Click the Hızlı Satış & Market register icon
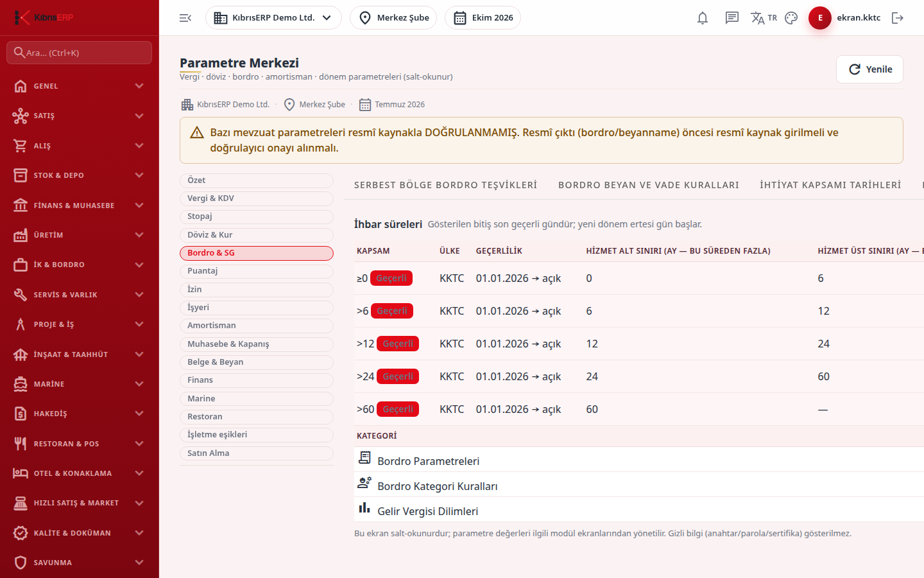This screenshot has width=924, height=578. coord(21,503)
